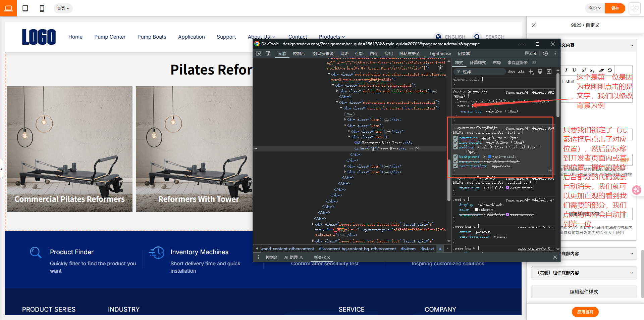Click the 过滤 styles filter input

[x=480, y=72]
